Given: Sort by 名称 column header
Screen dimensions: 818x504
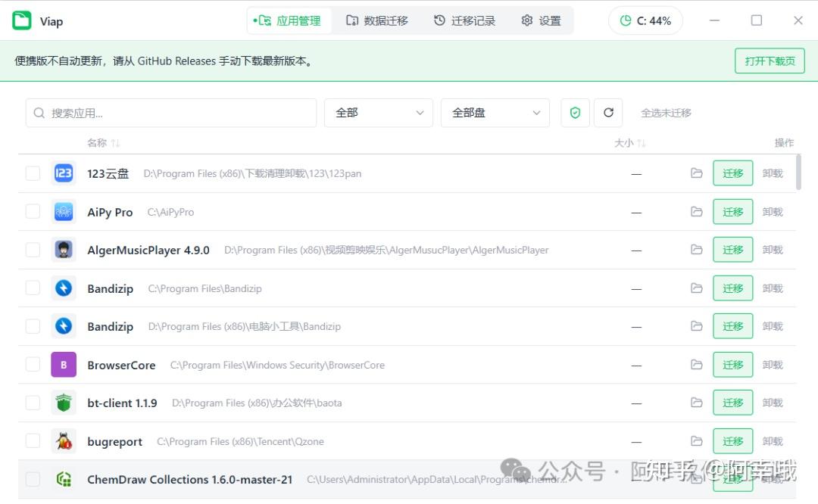Looking at the screenshot, I should click(x=103, y=143).
